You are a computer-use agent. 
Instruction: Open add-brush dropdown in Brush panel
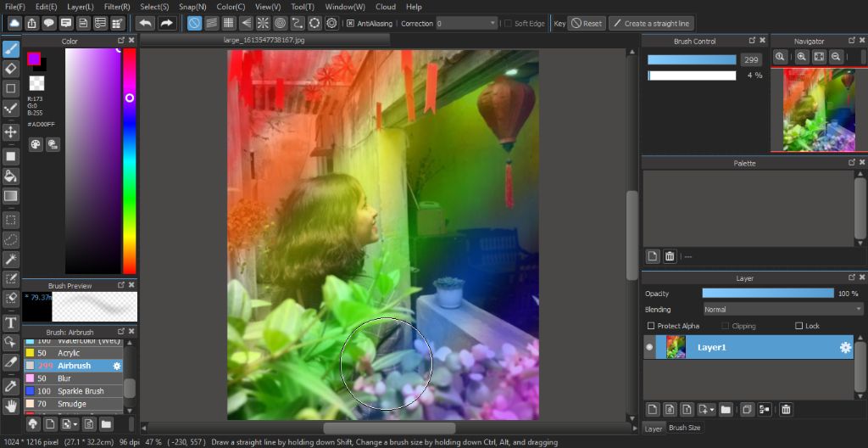(75, 424)
